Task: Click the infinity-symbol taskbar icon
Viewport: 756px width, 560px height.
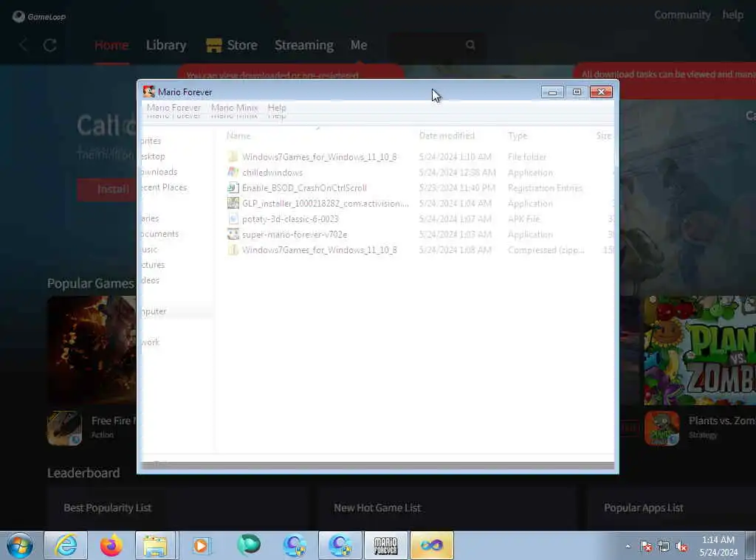Action: click(x=431, y=545)
